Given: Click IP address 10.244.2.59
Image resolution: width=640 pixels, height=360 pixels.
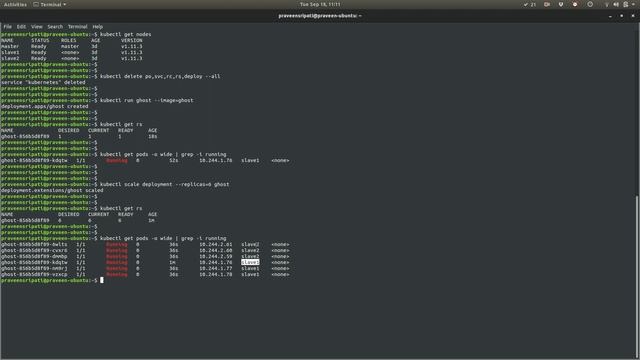Looking at the screenshot, I should tap(216, 256).
